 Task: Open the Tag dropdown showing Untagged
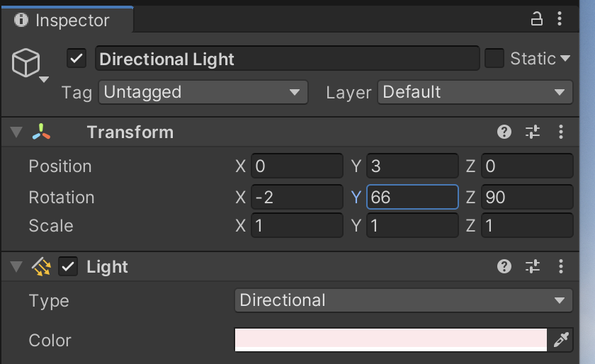click(203, 92)
